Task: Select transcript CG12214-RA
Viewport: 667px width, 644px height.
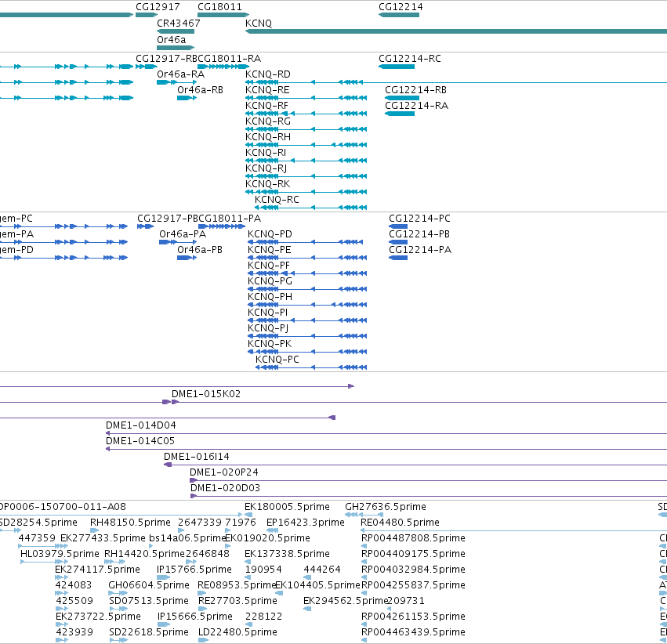Action: click(416, 106)
